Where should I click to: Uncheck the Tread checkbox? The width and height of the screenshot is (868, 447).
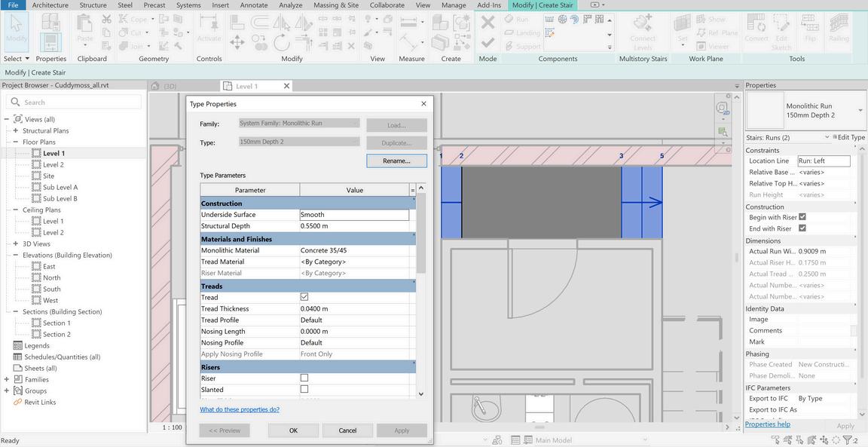pos(304,297)
